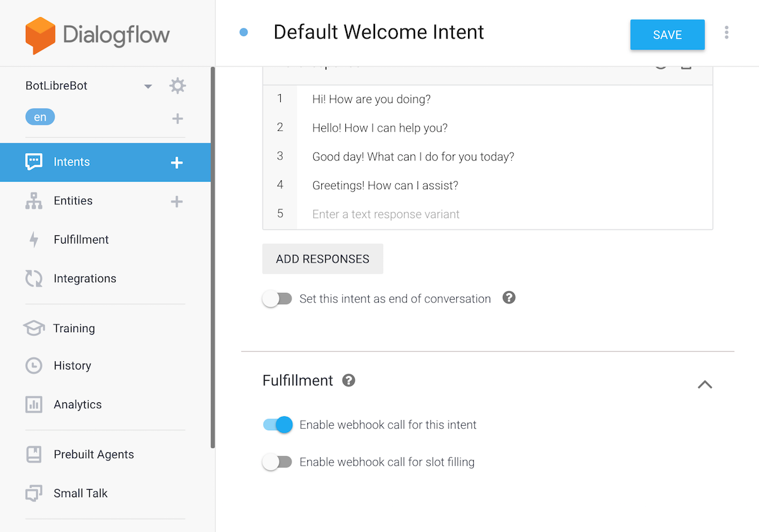Screen dimensions: 759x532
Task: Select the en language badge
Action: tap(40, 117)
